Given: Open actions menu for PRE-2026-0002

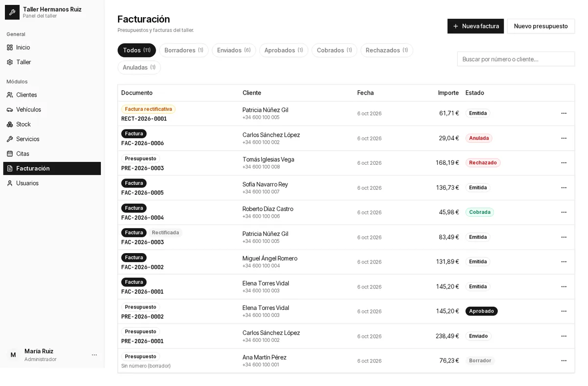Looking at the screenshot, I should [x=563, y=311].
